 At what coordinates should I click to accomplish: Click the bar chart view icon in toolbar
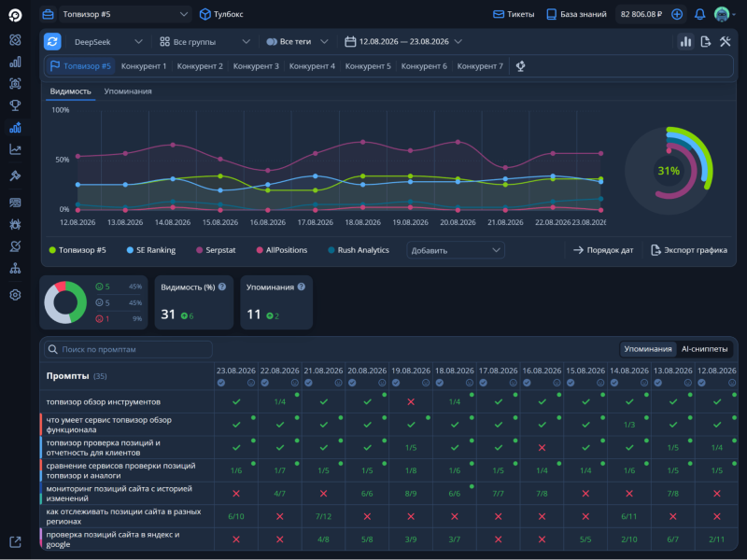click(685, 41)
